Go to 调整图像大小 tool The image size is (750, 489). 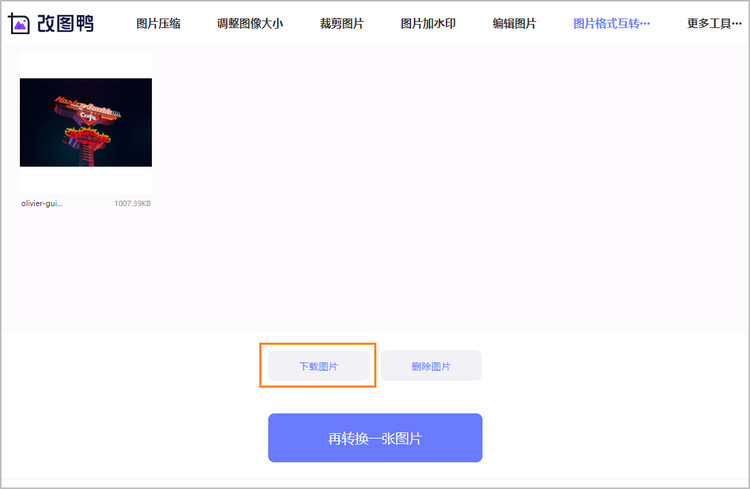[250, 23]
